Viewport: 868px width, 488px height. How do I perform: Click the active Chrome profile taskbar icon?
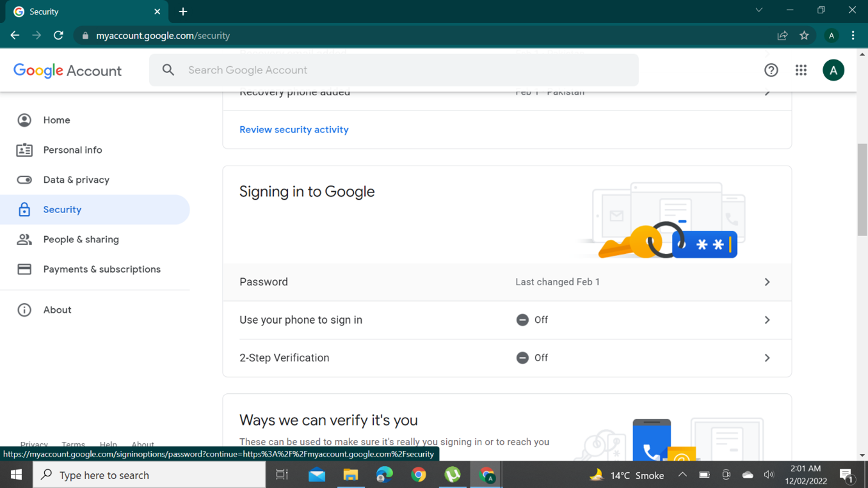click(x=486, y=475)
